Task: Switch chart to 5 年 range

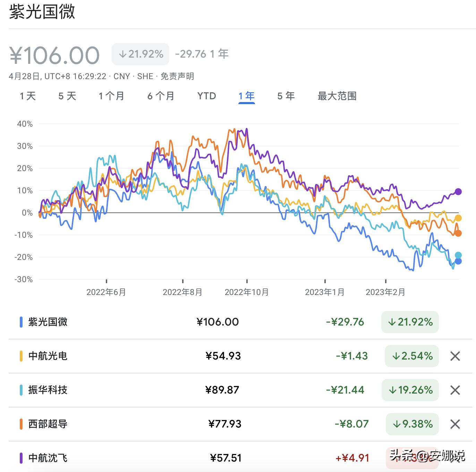Action: point(286,96)
